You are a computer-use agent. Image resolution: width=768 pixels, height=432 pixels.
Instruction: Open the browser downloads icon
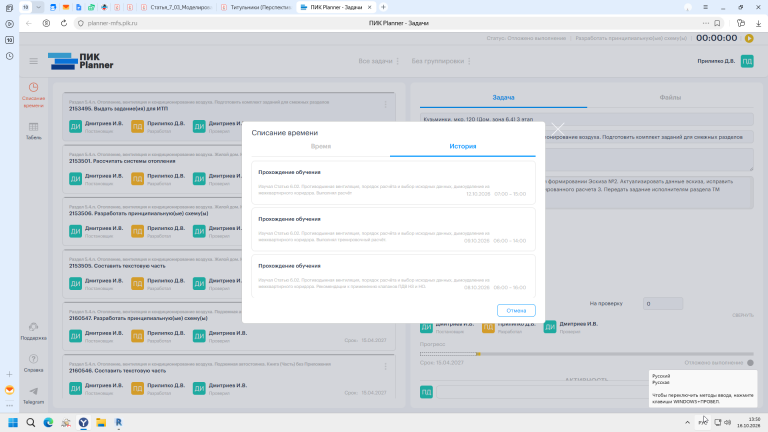758,23
